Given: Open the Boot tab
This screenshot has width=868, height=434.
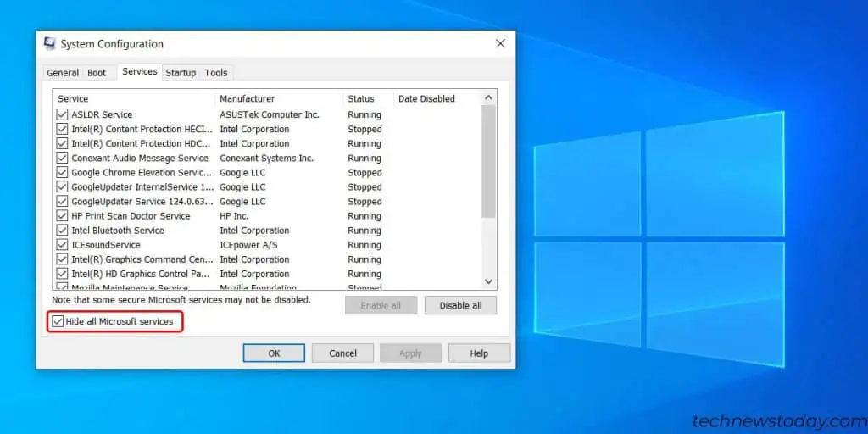Looking at the screenshot, I should [97, 73].
